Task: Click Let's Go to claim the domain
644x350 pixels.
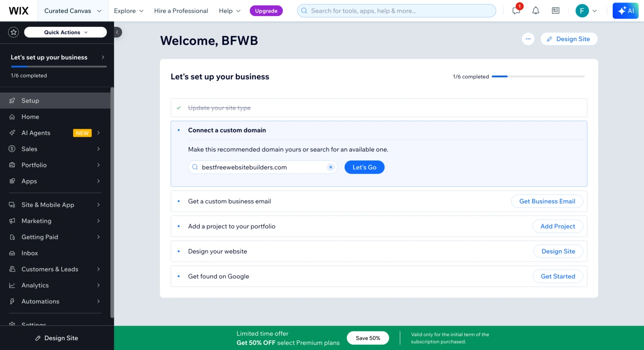Action: tap(364, 167)
